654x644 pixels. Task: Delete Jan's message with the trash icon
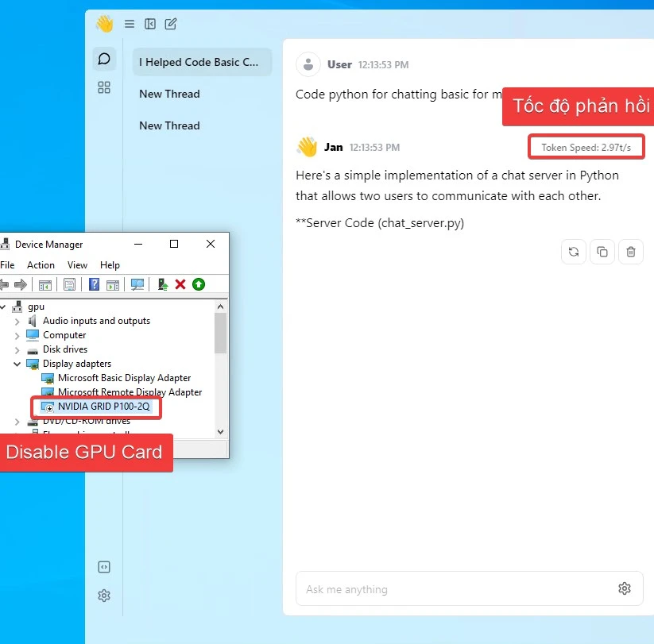tap(631, 252)
